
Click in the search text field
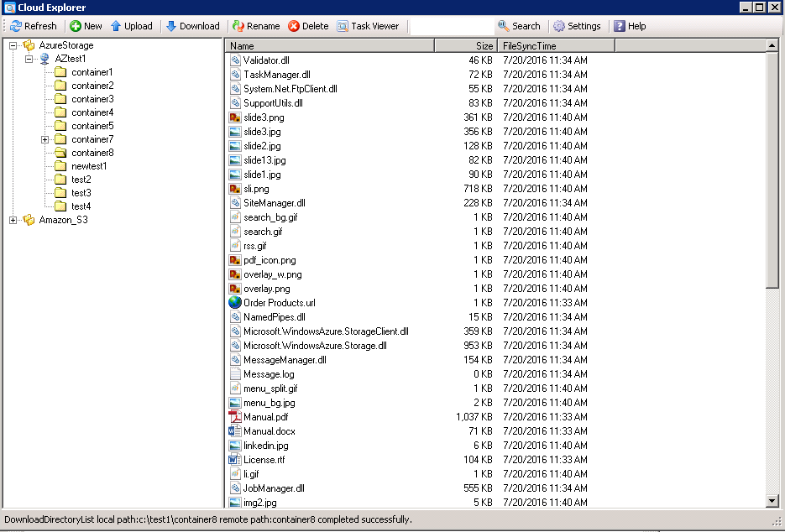tap(452, 26)
